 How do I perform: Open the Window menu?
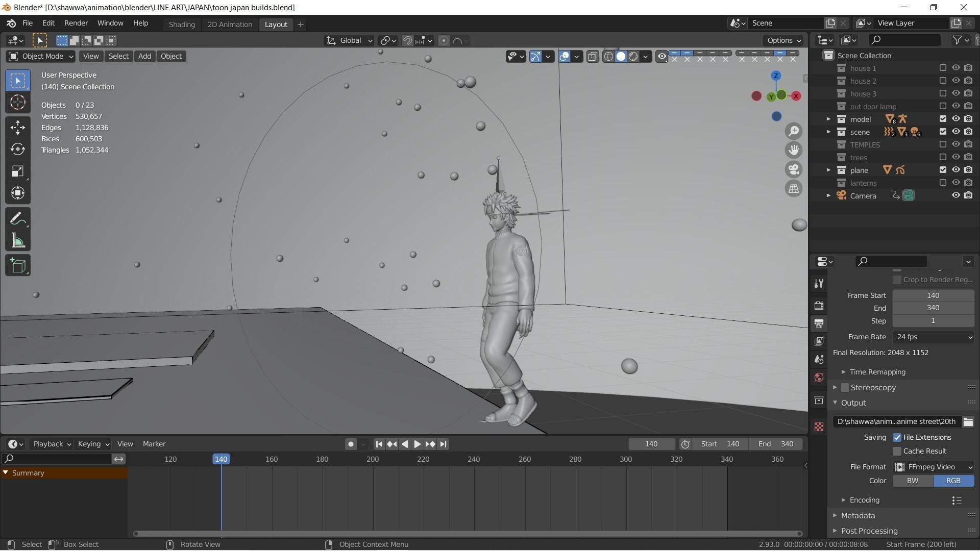tap(110, 23)
